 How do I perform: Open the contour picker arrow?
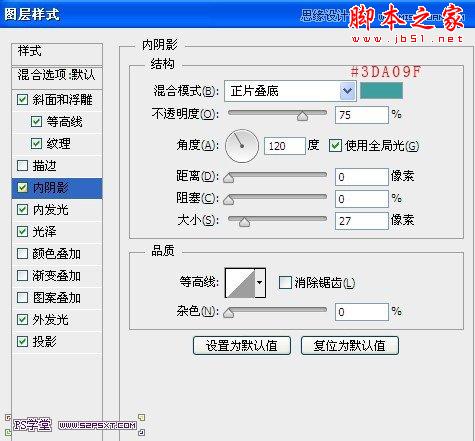[x=260, y=282]
